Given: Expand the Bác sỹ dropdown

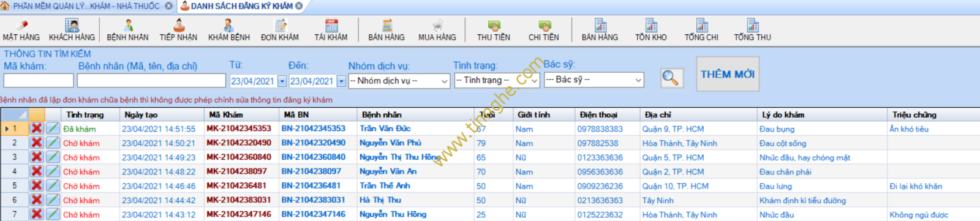Looking at the screenshot, I should coord(638,80).
